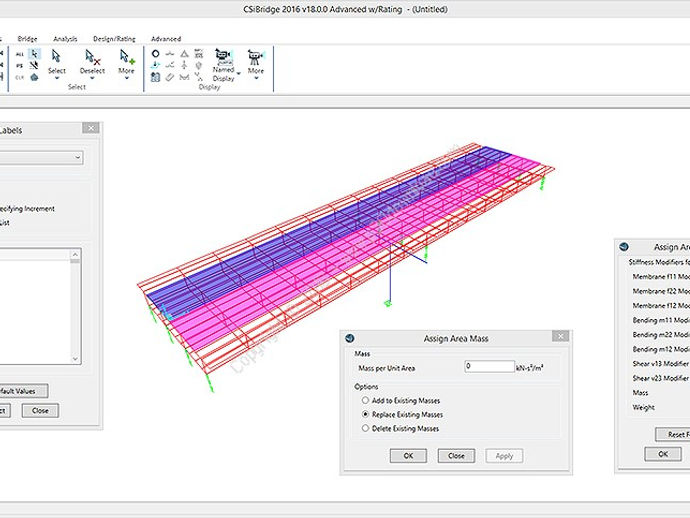Click the top-right small icon in Display grid
This screenshot has height=518, width=690.
pos(199,54)
